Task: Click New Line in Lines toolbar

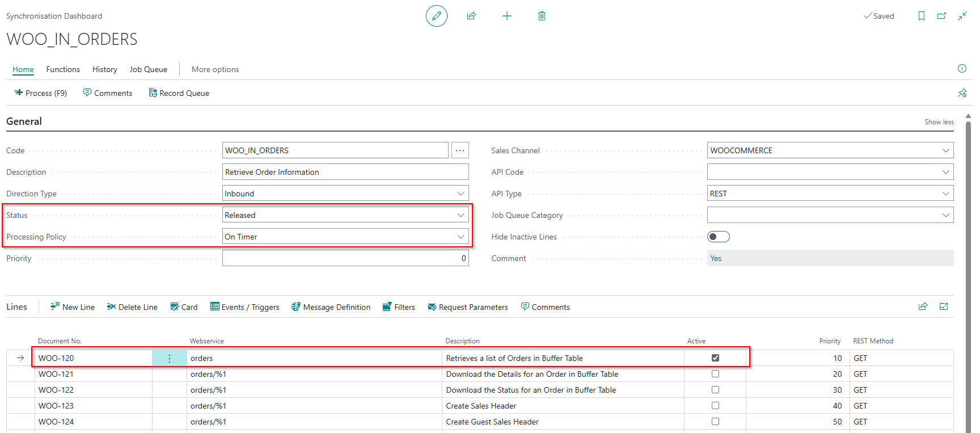Action: point(73,307)
